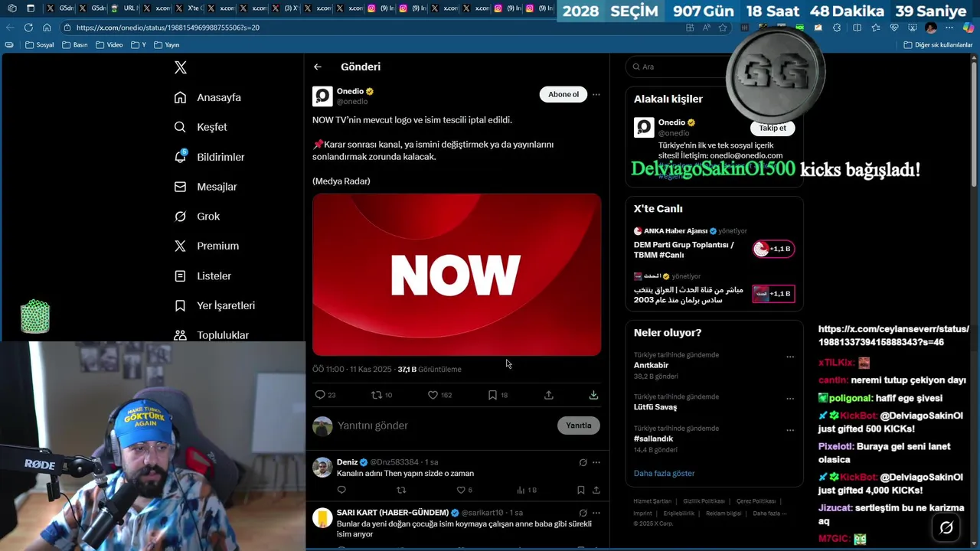Open the three-dot menu on Deniz's reply
This screenshot has height=551, width=980.
coord(596,462)
